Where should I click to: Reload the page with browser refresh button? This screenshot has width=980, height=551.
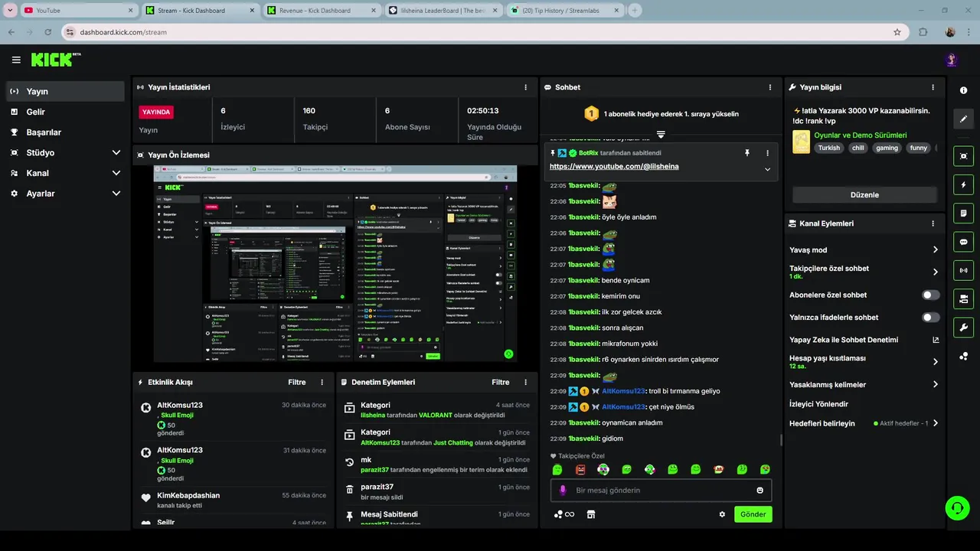coord(48,32)
